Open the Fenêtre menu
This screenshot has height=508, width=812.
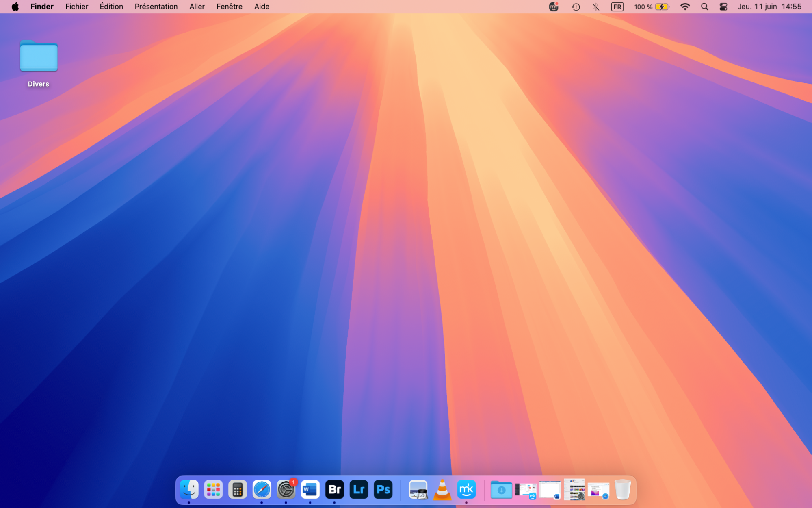pyautogui.click(x=229, y=7)
